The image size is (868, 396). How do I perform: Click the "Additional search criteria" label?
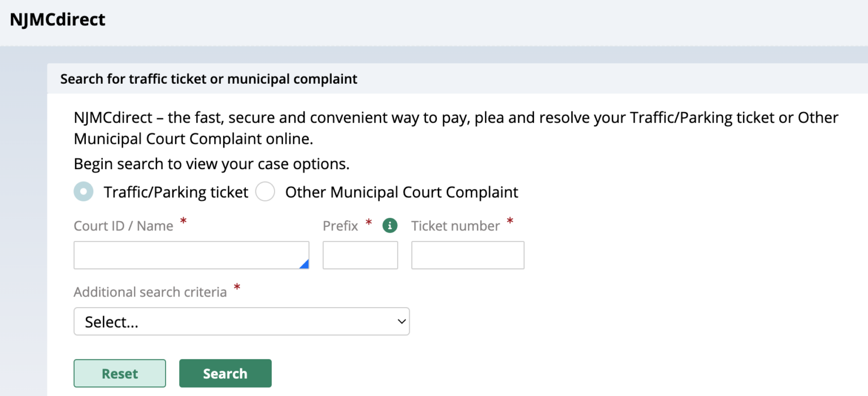coord(150,292)
